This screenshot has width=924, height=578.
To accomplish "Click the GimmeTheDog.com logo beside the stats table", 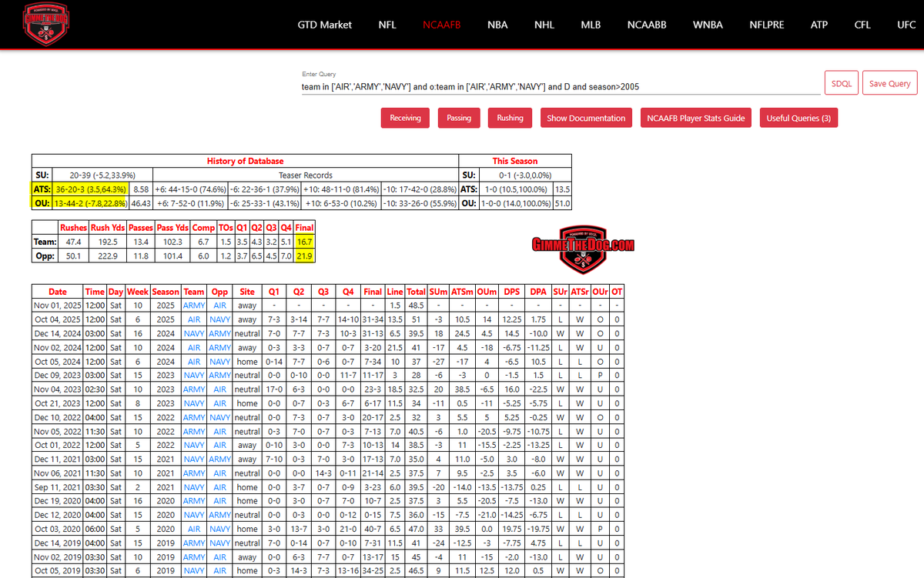I will pyautogui.click(x=583, y=251).
